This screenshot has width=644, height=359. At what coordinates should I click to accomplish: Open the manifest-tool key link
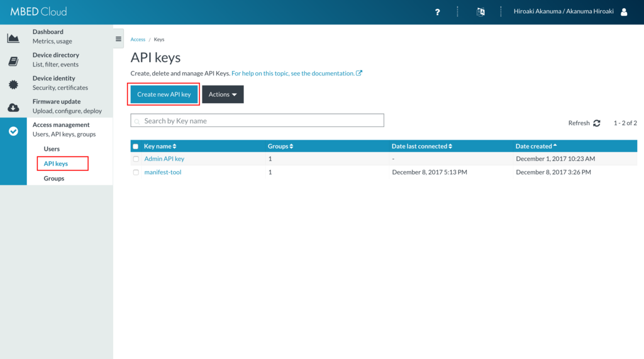(163, 172)
